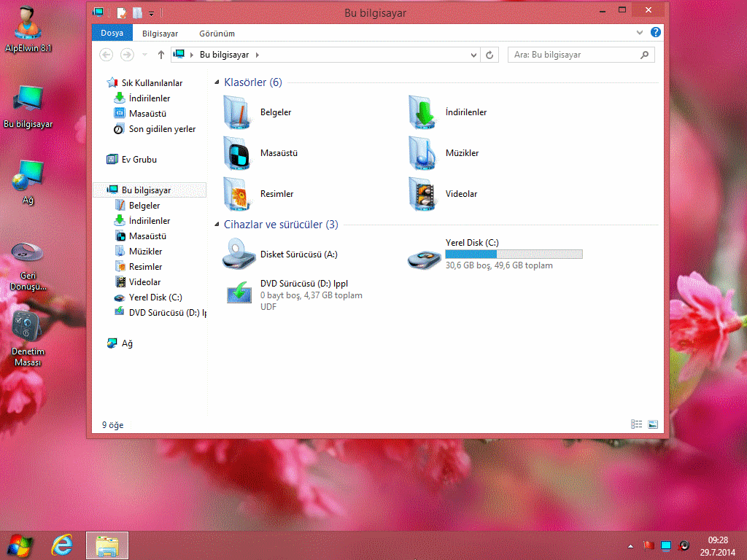Click Yerel Disk (C:) storage usage bar

coord(514,254)
